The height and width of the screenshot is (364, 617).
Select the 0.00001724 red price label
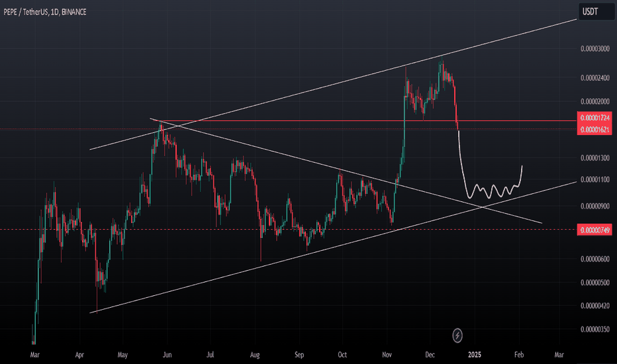coord(594,118)
